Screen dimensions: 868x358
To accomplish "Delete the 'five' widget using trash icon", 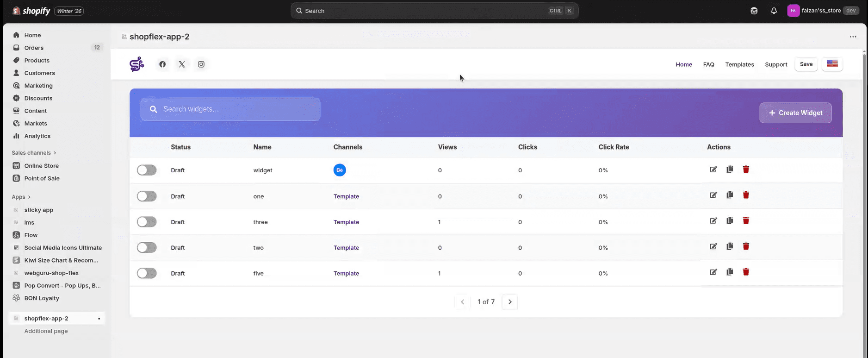I will [x=746, y=272].
